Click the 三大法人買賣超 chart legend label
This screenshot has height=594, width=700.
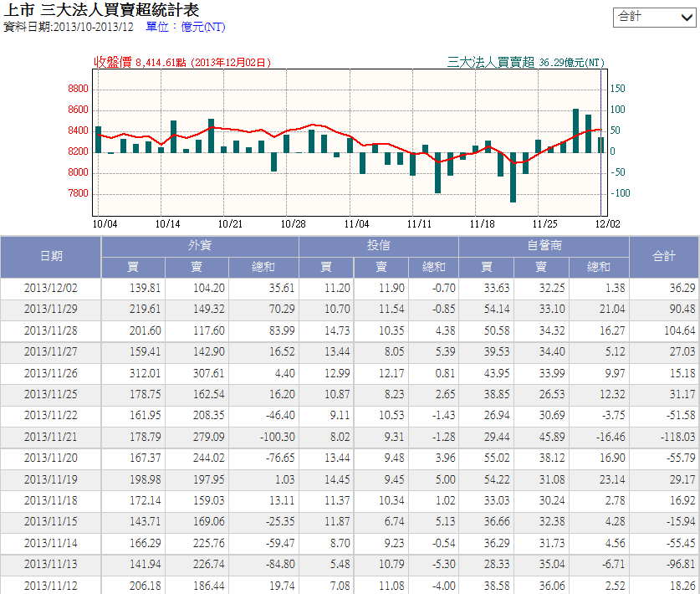(x=491, y=62)
